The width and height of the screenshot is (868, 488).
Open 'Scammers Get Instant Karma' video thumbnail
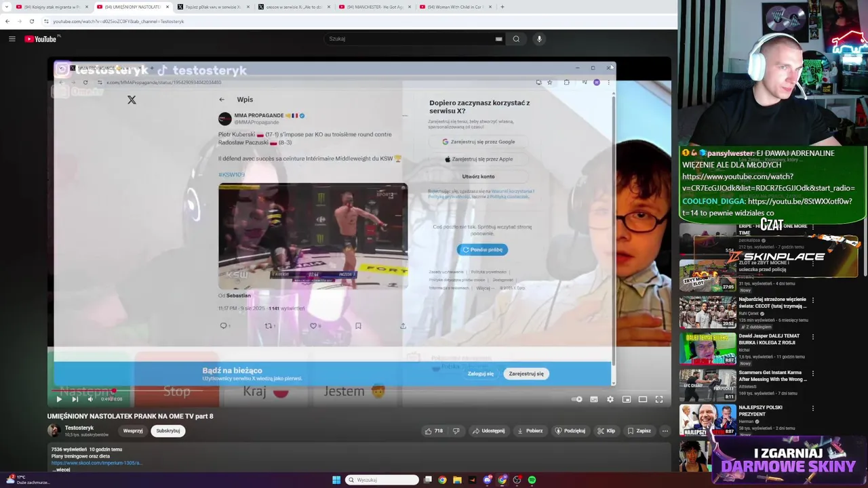707,384
